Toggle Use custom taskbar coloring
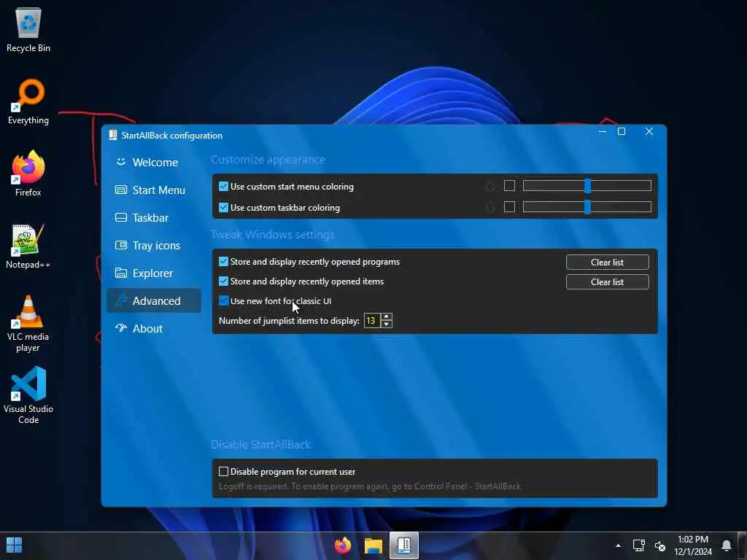This screenshot has width=747, height=560. tap(223, 207)
